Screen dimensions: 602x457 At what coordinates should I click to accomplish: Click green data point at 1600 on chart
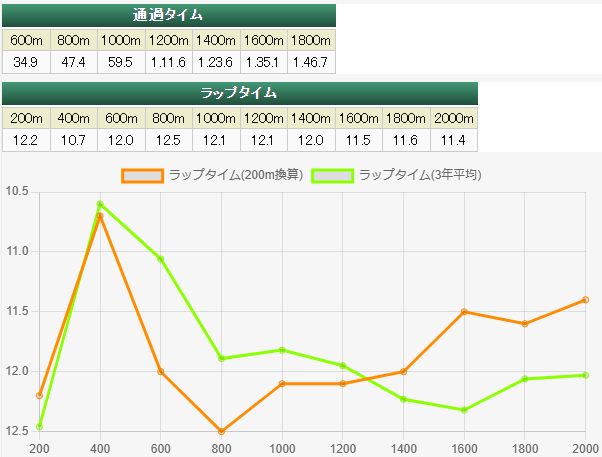pyautogui.click(x=464, y=410)
